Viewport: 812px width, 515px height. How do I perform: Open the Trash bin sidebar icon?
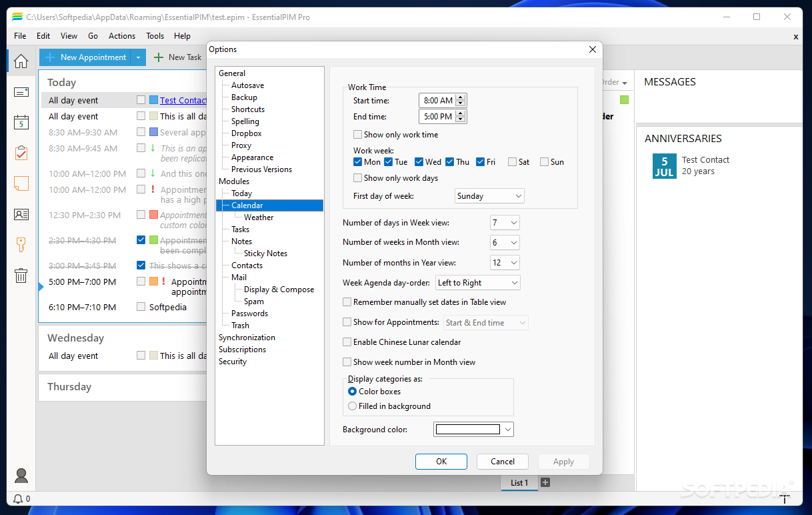[21, 276]
